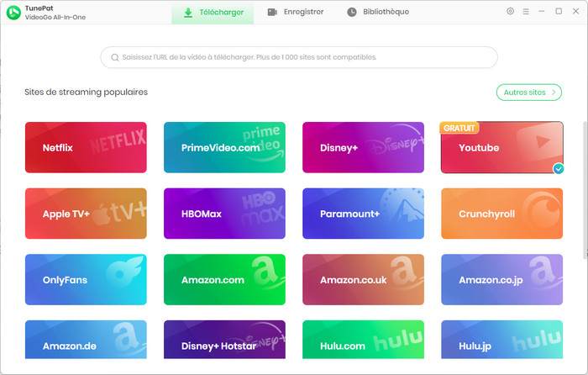
Task: Open the settings gear icon
Action: click(x=511, y=12)
